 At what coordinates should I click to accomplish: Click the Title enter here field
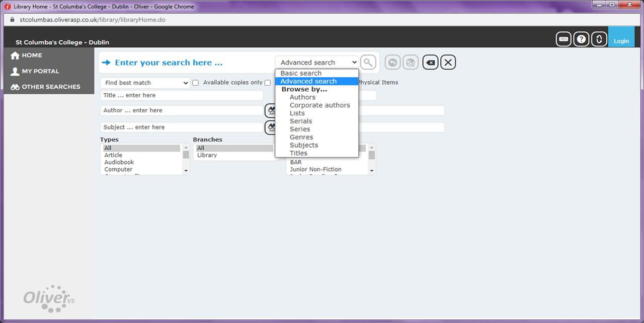[x=182, y=95]
